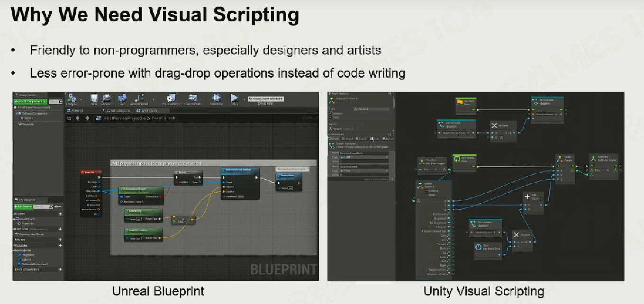Open Class Defaults from Blueprint toolbar
This screenshot has width=644, height=304.
193,98
